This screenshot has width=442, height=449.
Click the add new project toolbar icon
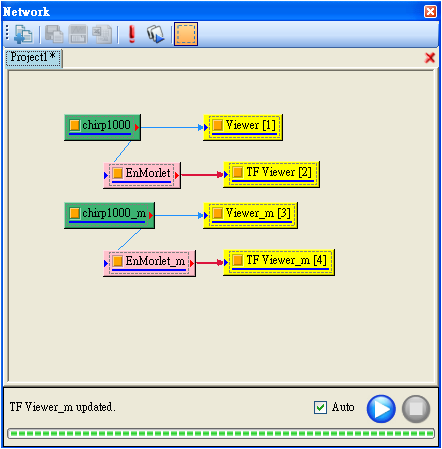pos(23,34)
